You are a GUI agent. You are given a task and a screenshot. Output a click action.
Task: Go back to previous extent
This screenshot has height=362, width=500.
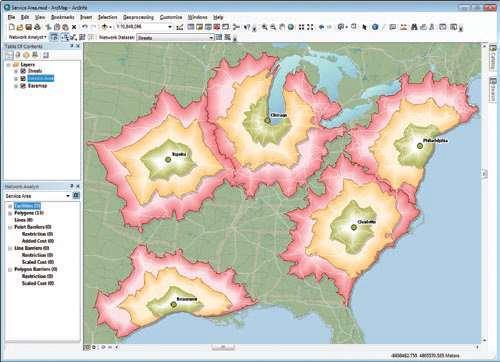point(321,27)
